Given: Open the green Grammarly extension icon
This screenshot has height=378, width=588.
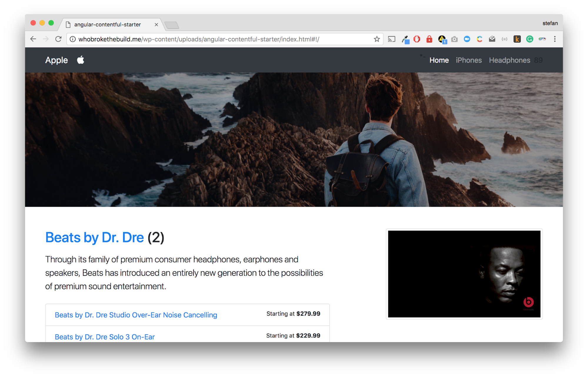Looking at the screenshot, I should click(529, 39).
